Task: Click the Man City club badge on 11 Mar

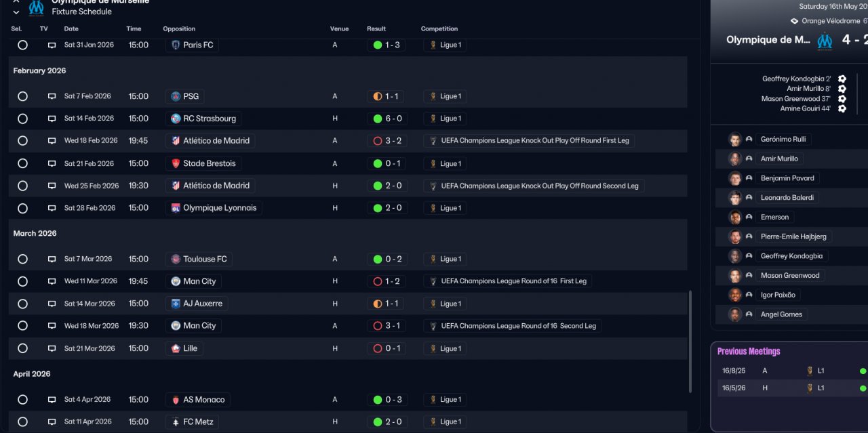Action: [x=176, y=281]
